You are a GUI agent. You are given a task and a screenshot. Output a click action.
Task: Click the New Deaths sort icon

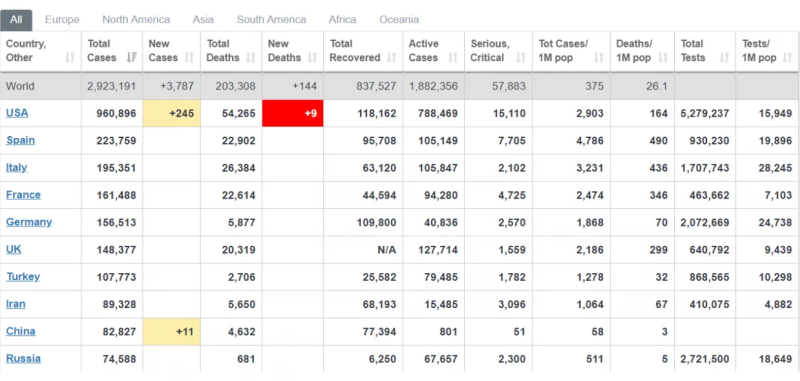(313, 58)
